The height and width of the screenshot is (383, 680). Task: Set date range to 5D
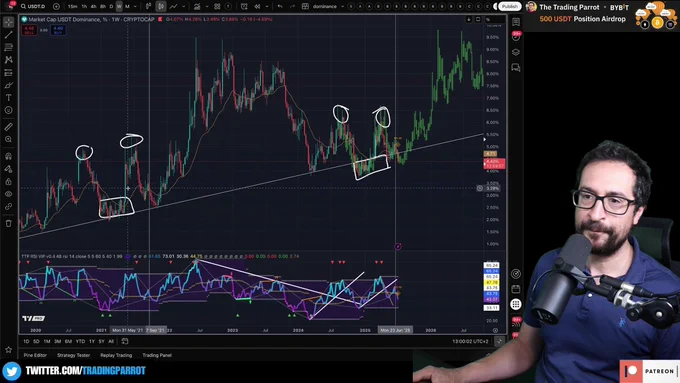click(36, 341)
